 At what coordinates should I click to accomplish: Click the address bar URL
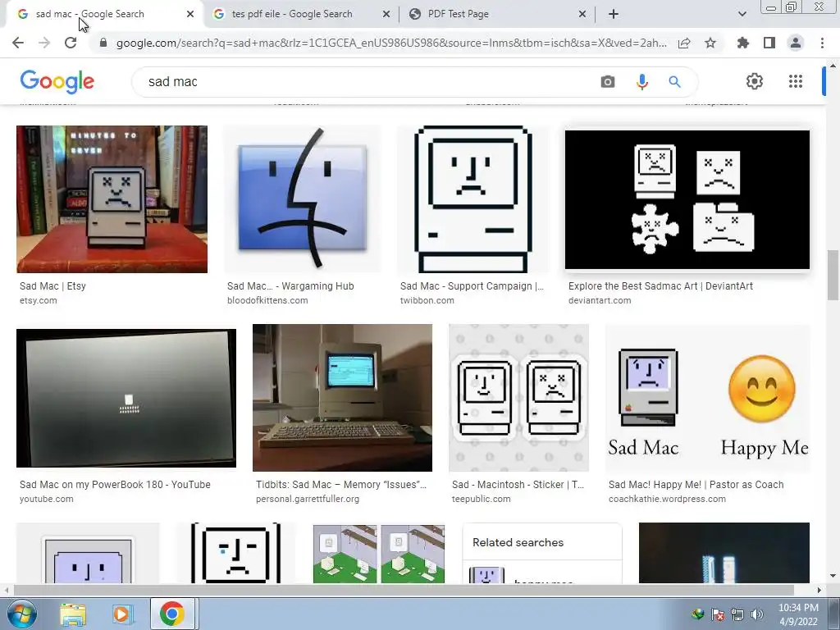pos(391,43)
